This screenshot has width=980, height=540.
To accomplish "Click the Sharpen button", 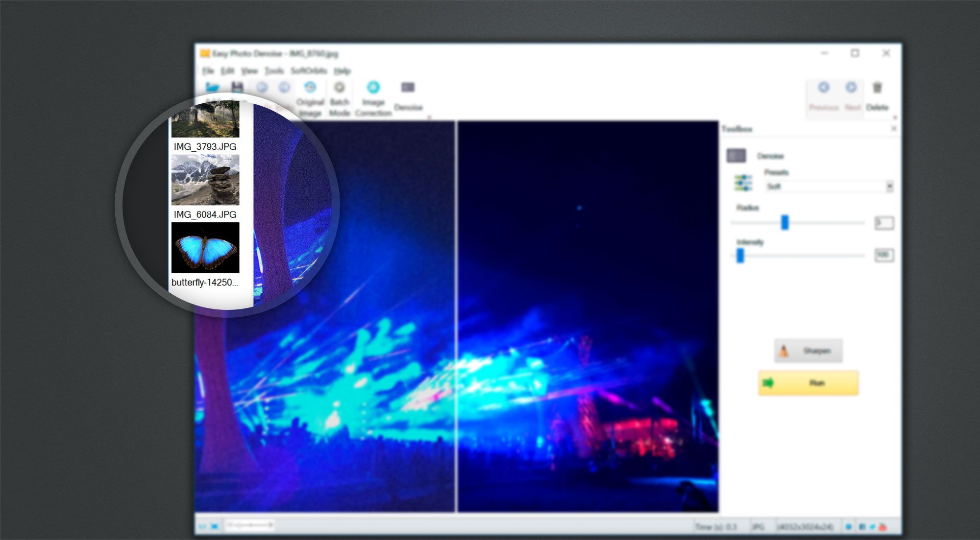I will [808, 351].
